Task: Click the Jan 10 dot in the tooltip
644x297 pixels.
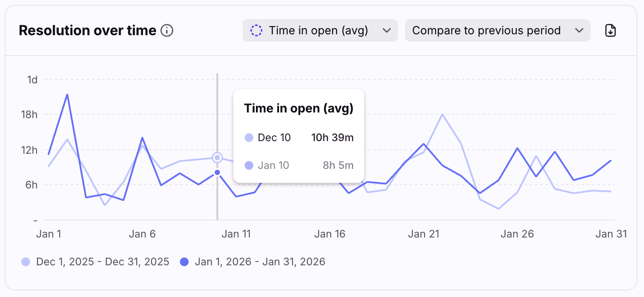Action: tap(249, 165)
